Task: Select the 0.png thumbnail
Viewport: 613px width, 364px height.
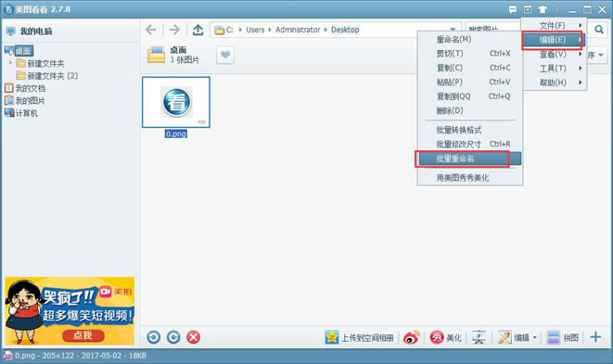Action: pos(176,102)
